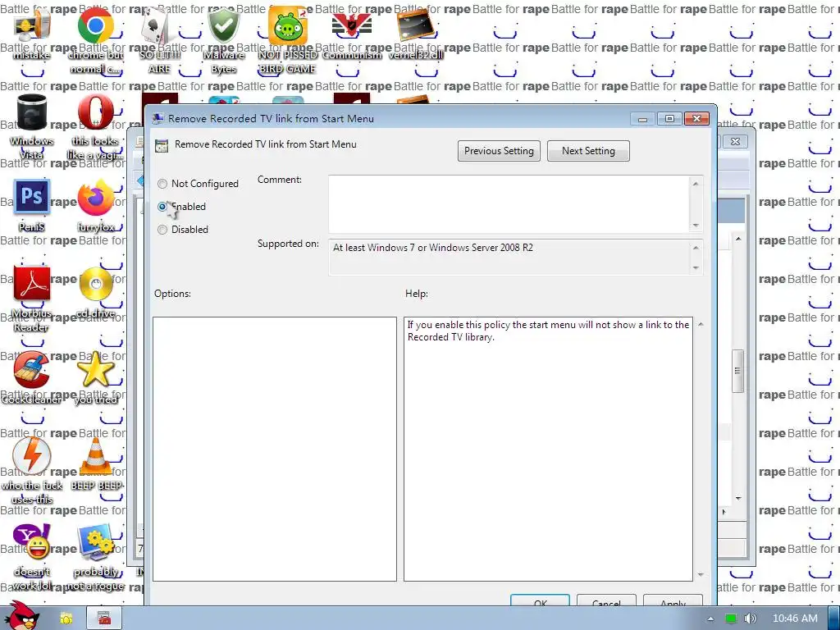Click the Help description text box
This screenshot has width=840, height=630.
(548, 449)
